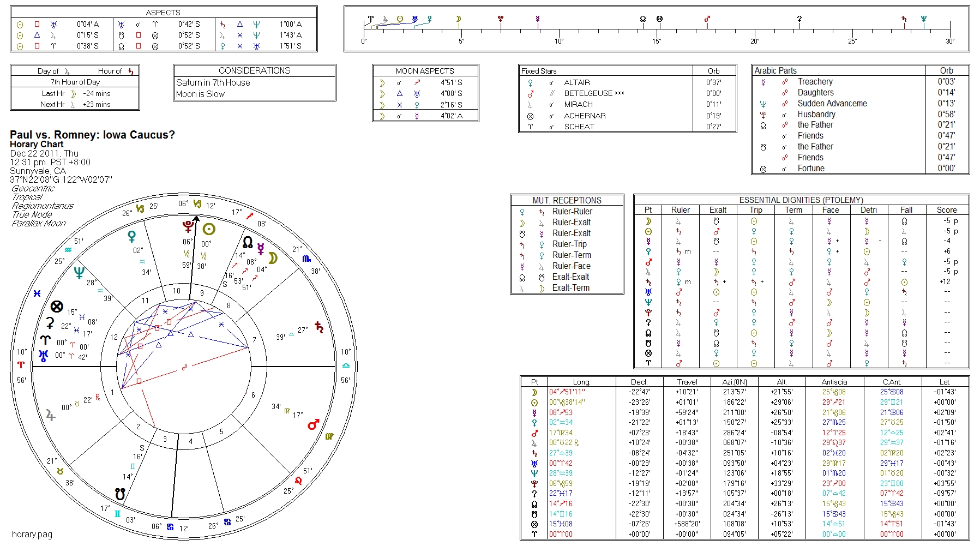This screenshot has height=546, width=980.
Task: Click the Mars glyph in the wheel
Action: 313,424
